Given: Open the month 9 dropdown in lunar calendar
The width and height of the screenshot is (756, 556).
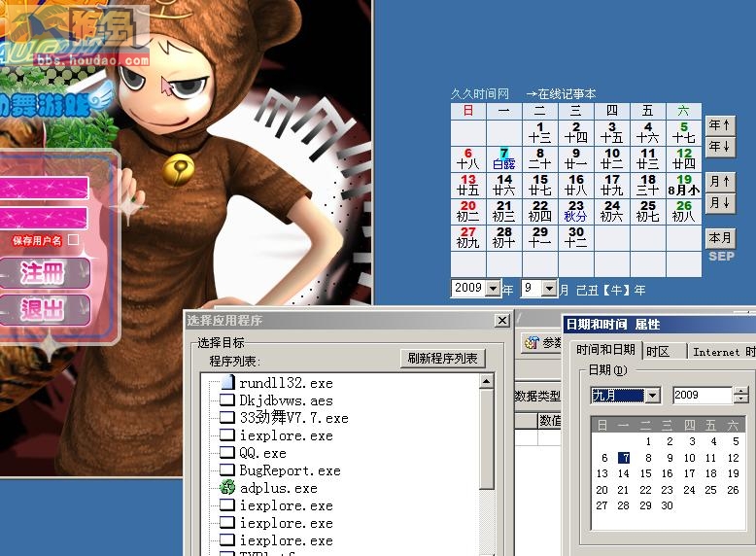Looking at the screenshot, I should click(549, 289).
